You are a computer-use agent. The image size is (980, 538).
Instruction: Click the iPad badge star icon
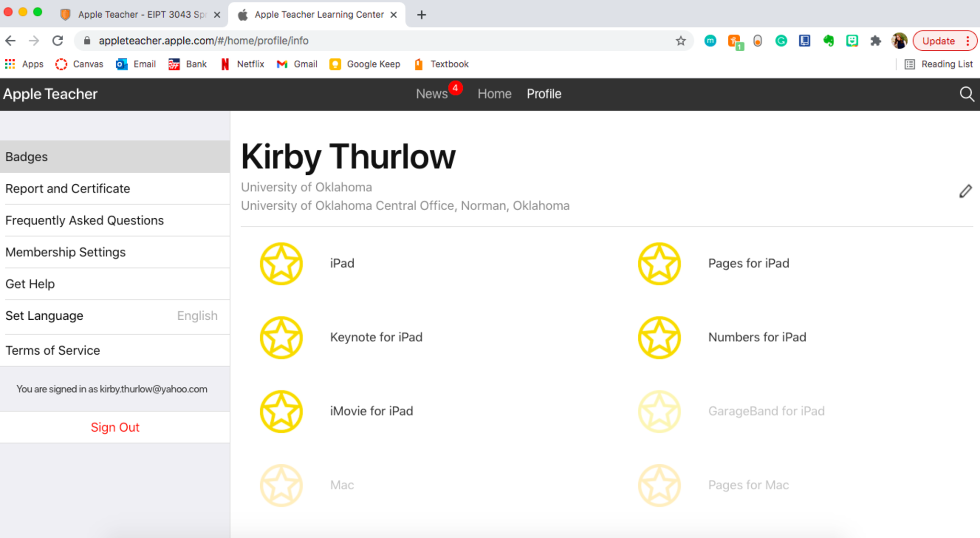(x=281, y=263)
